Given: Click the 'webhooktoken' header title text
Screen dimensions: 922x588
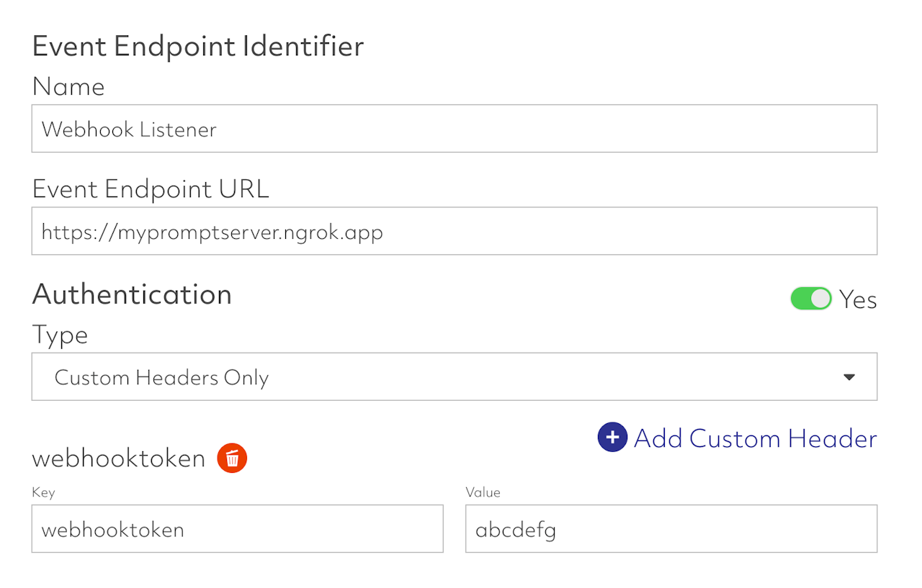Looking at the screenshot, I should pos(119,458).
